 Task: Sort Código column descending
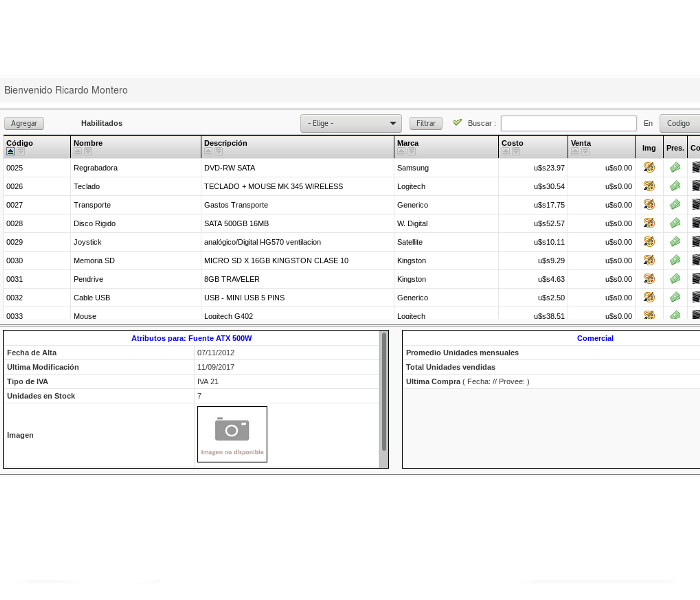21,152
